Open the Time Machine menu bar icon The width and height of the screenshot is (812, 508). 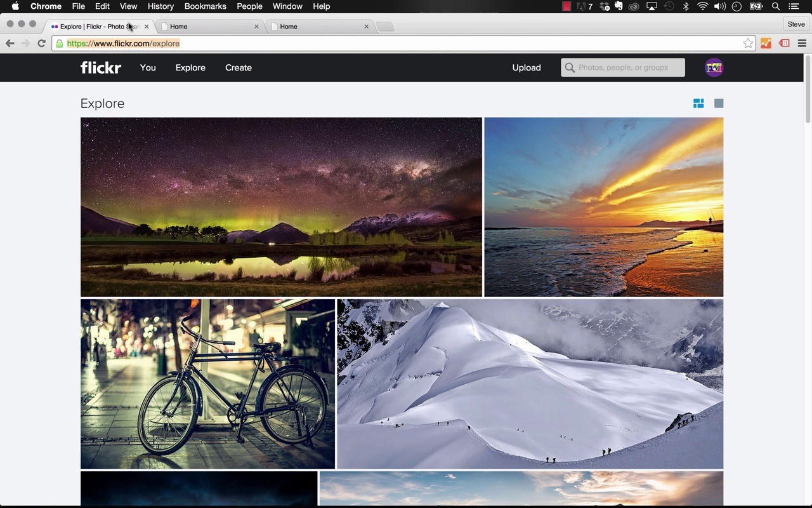click(x=669, y=6)
